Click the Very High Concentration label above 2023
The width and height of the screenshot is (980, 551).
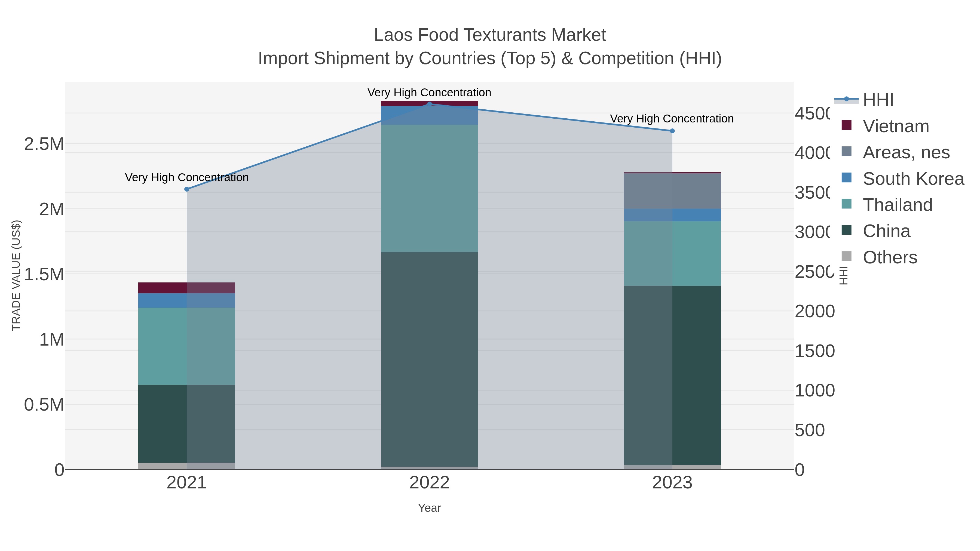click(672, 119)
